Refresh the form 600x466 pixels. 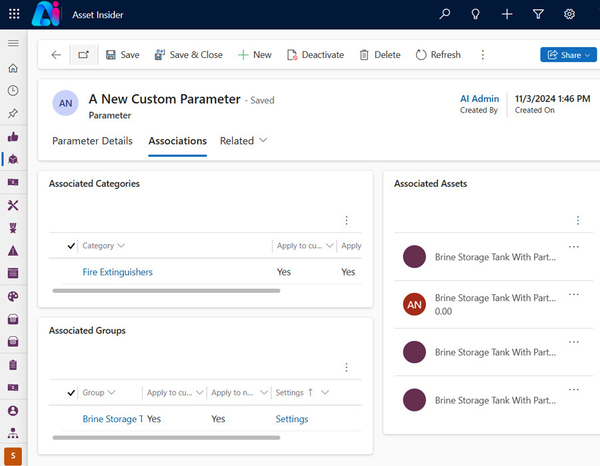[x=438, y=55]
